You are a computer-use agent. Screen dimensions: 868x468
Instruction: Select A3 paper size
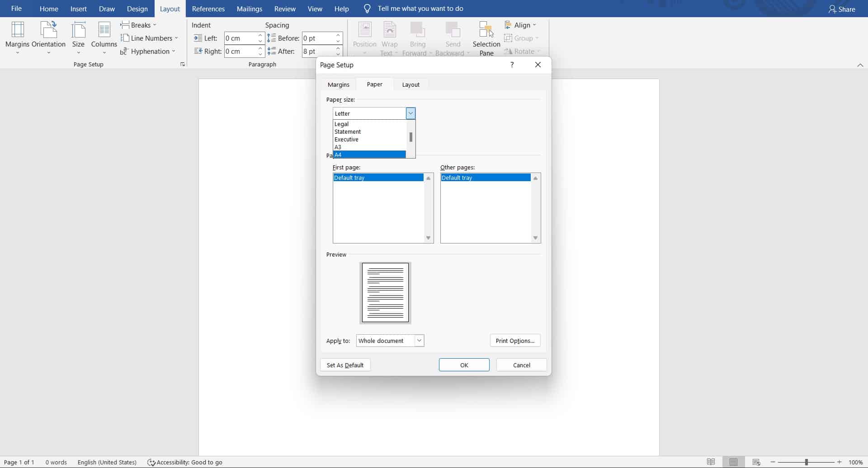[369, 147]
